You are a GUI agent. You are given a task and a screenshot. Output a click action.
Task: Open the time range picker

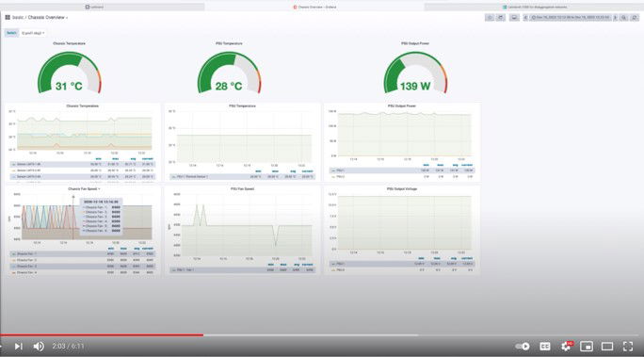pos(571,18)
